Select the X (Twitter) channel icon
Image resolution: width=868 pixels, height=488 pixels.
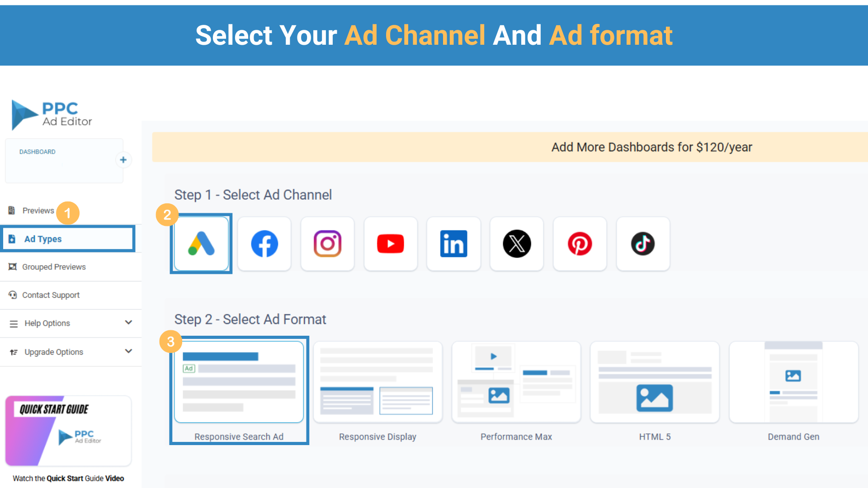517,244
